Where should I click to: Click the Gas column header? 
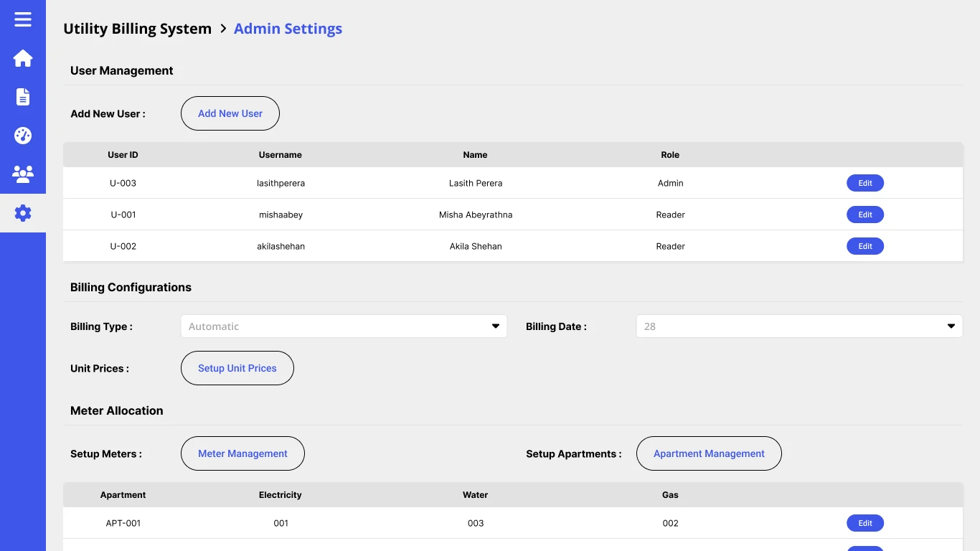(x=670, y=495)
